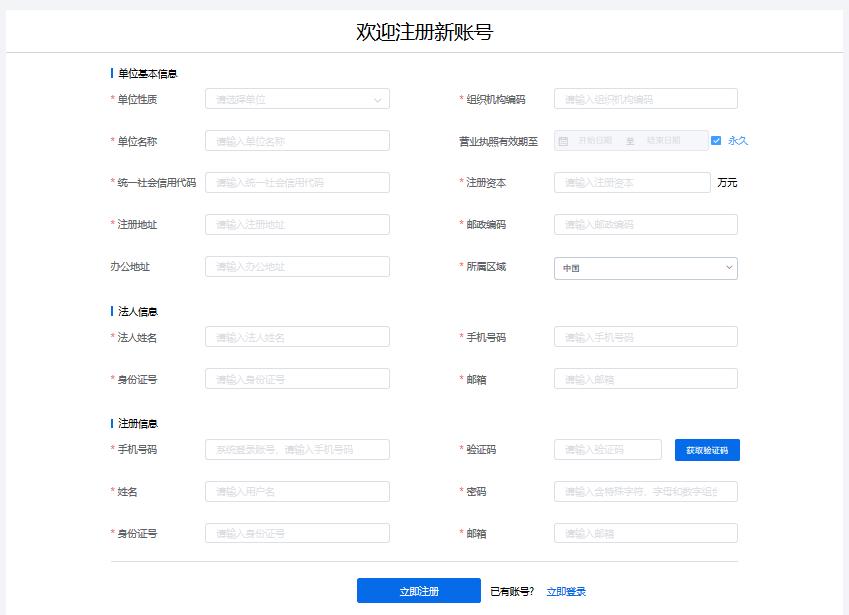The height and width of the screenshot is (615, 849).
Task: Click the 法人姓名 legal name input
Action: pos(297,337)
